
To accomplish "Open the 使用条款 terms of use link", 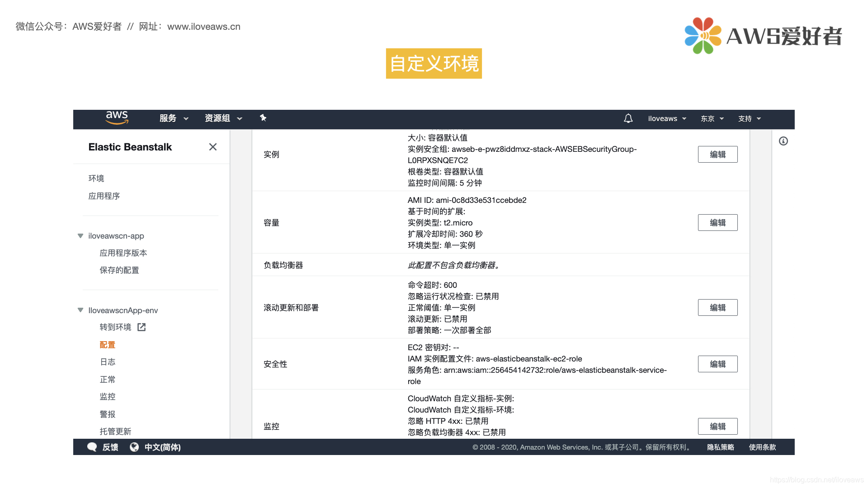I will click(762, 447).
